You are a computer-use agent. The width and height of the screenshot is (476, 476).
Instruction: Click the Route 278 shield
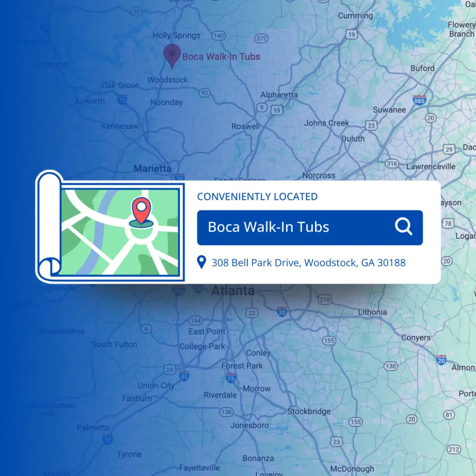325,300
